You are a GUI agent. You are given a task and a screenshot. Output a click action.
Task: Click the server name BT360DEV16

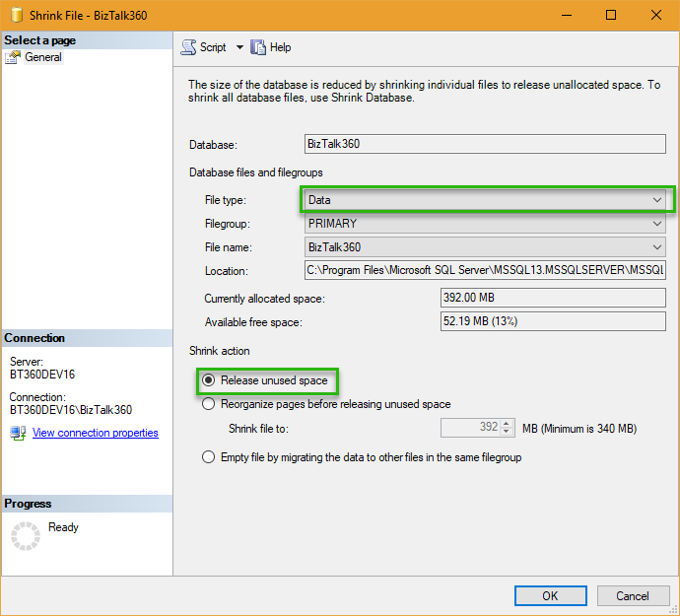42,375
